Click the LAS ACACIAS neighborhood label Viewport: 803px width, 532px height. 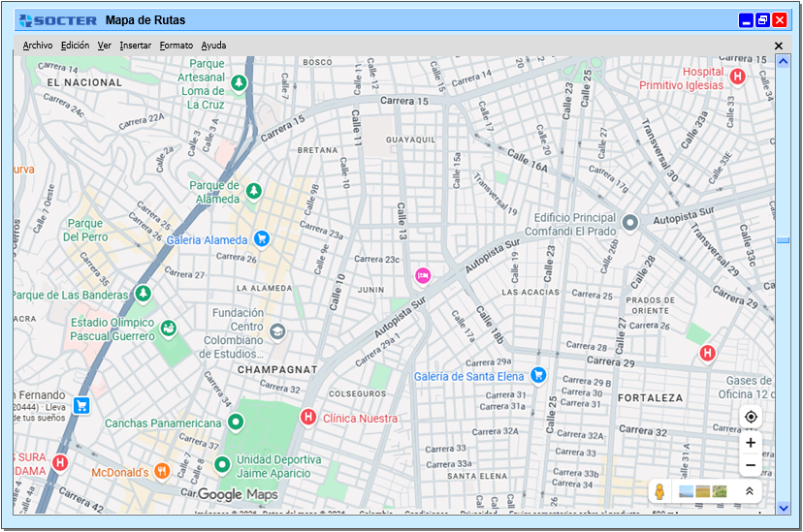530,292
